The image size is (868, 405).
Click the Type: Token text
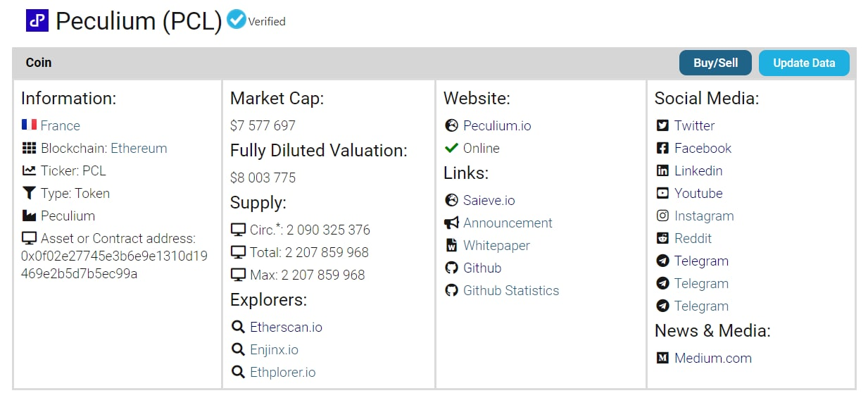[x=75, y=193]
